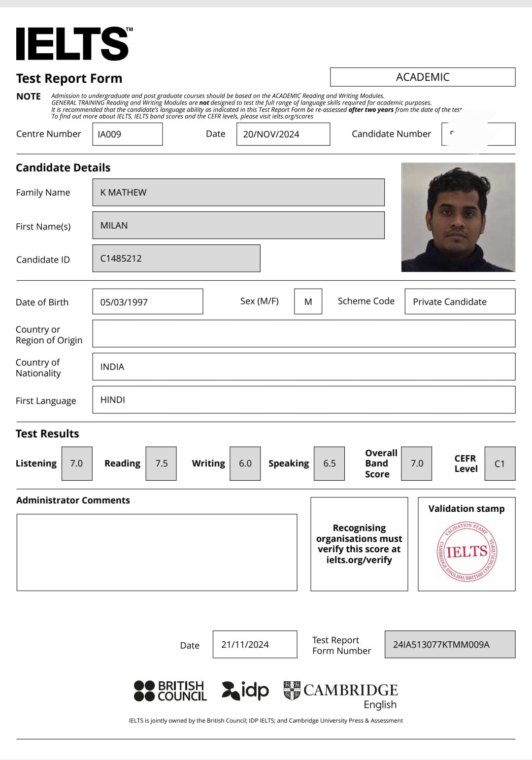Click the "Overall Band Score" label
The image size is (532, 760).
(x=381, y=463)
